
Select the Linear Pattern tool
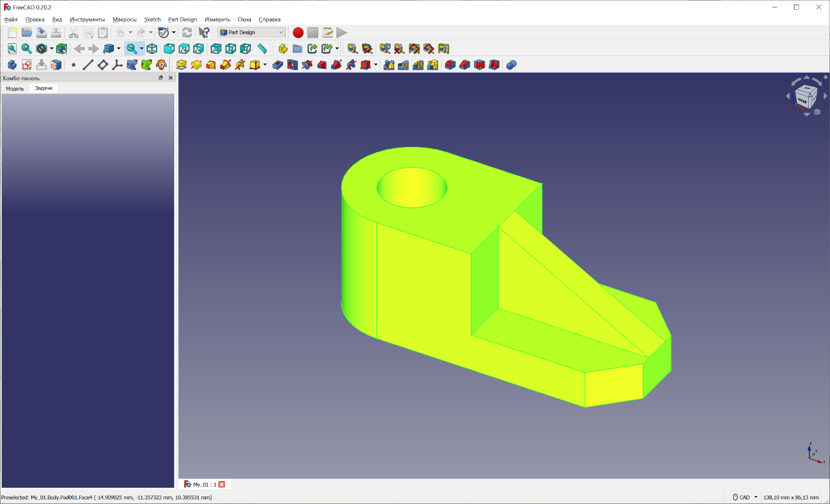tap(403, 65)
